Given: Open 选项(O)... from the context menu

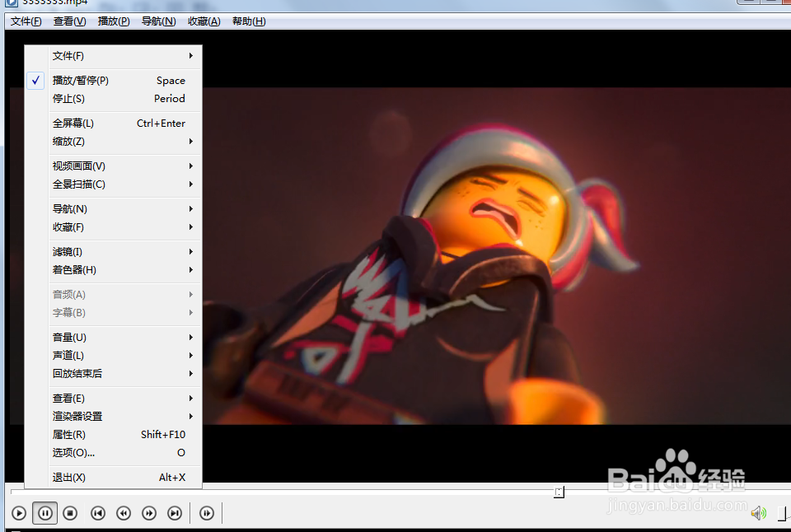Looking at the screenshot, I should coord(114,453).
